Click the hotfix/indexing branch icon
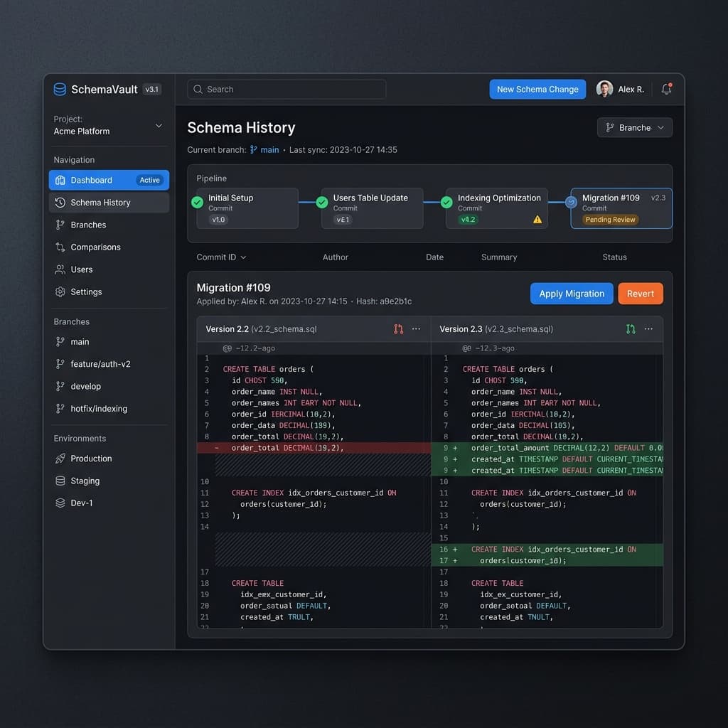The image size is (728, 728). point(60,409)
